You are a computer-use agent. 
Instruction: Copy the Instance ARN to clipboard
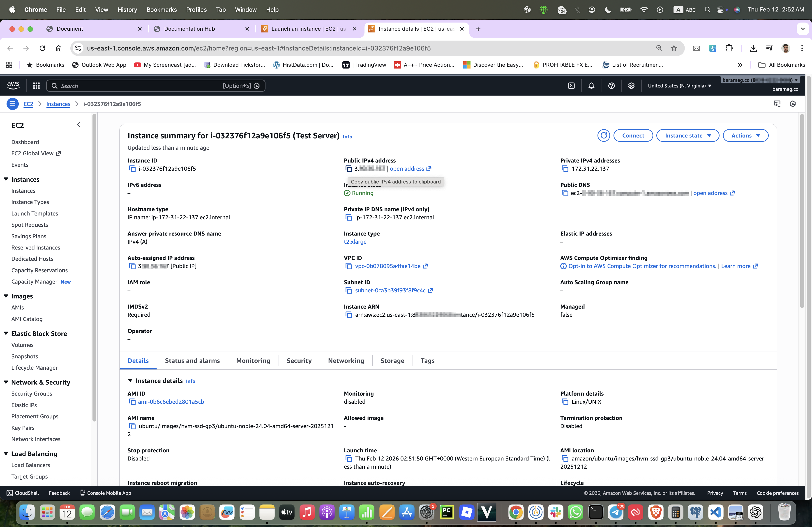point(349,315)
